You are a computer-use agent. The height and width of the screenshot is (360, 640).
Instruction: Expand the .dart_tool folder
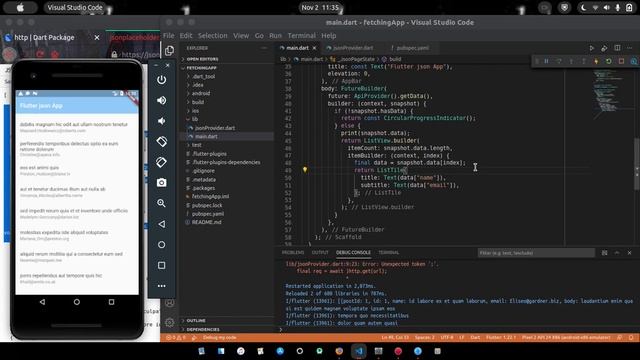(x=203, y=76)
